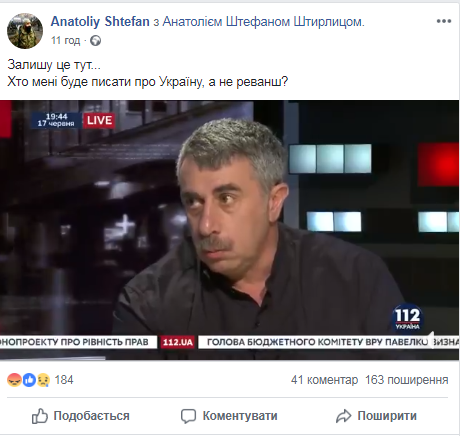The height and width of the screenshot is (436, 460).
Task: Click the sad reaction emoji icon
Action: click(x=43, y=380)
